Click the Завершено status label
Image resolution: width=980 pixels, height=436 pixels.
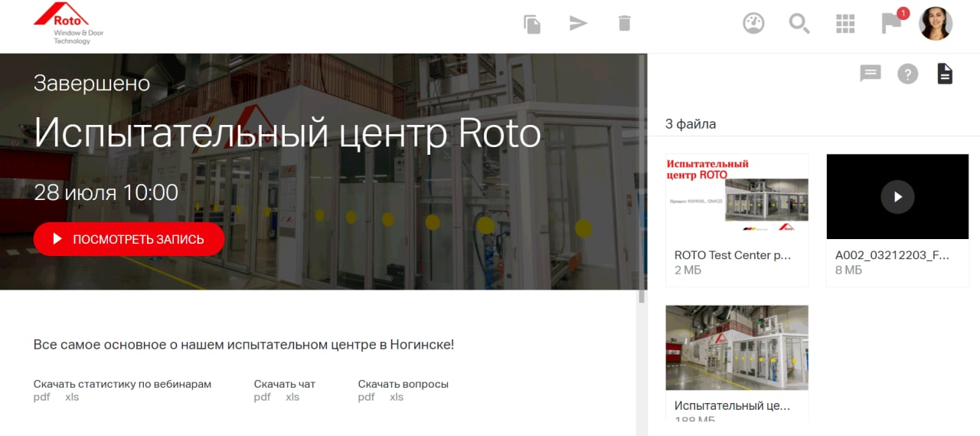pyautogui.click(x=92, y=84)
